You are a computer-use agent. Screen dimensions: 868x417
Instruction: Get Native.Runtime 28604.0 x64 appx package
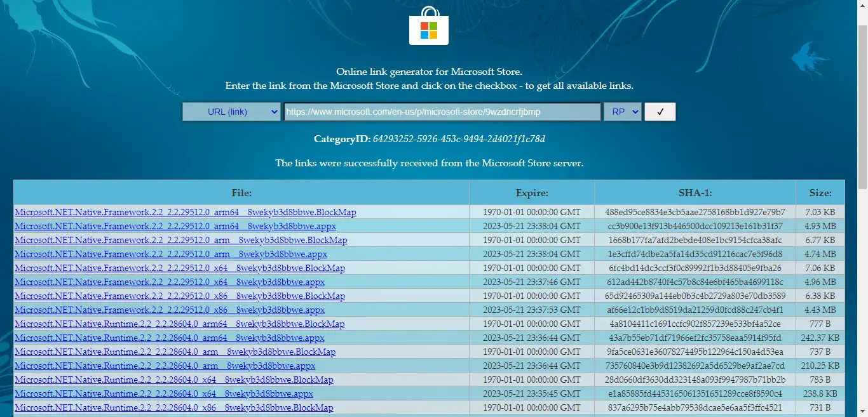pos(164,394)
